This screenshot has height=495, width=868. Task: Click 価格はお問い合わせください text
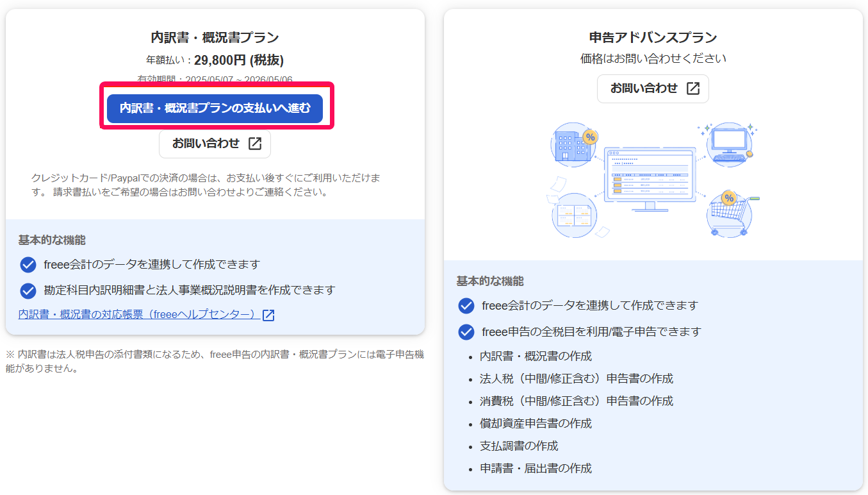[x=653, y=58]
